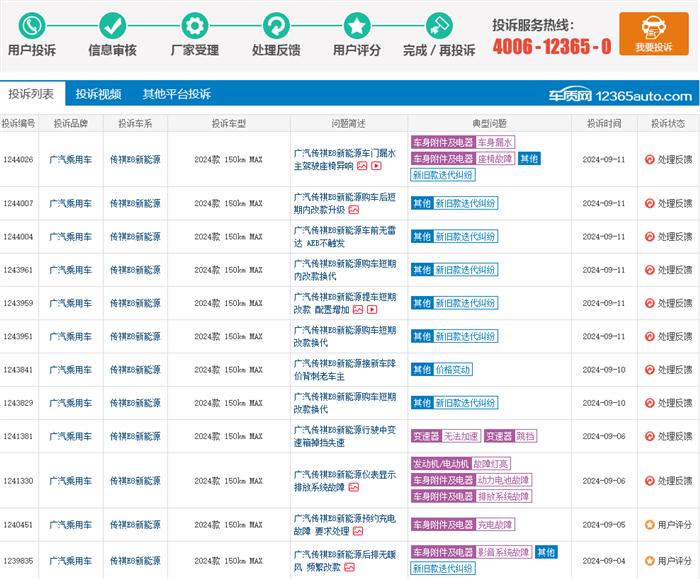The width and height of the screenshot is (700, 579).
Task: Click the 车质网 12365auto.com logo
Action: [620, 96]
